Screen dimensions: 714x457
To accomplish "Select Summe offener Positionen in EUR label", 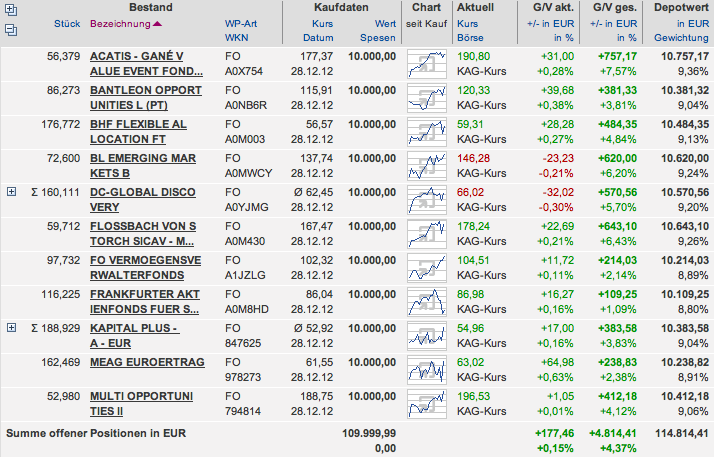I will click(96, 433).
